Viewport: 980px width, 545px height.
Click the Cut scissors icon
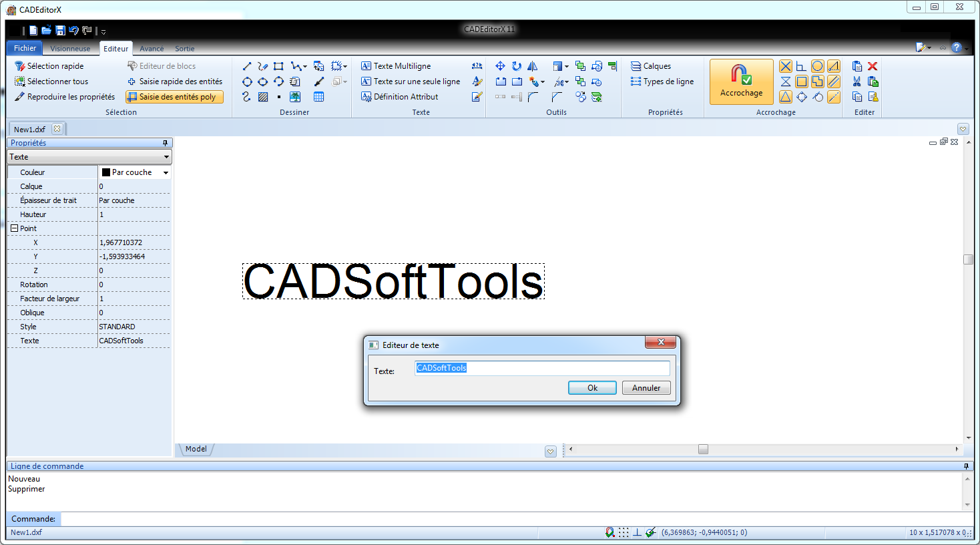tap(857, 81)
